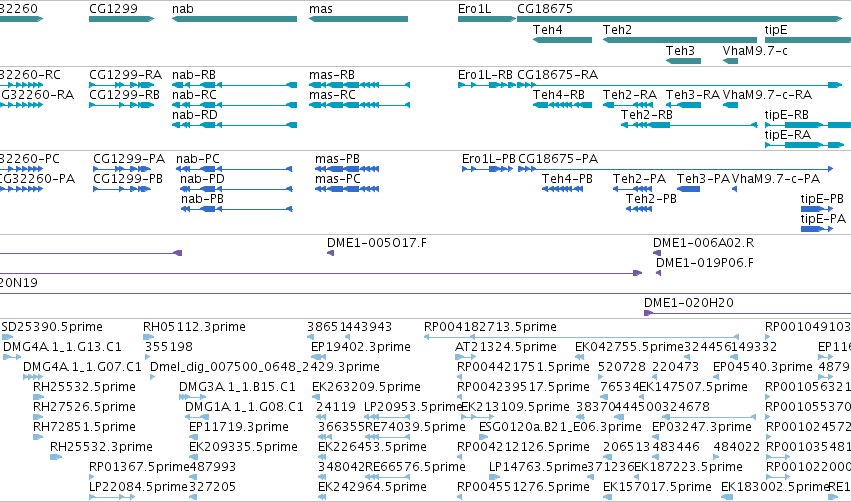
Task: Select the Teh4 gene feature
Action: pyautogui.click(x=562, y=40)
